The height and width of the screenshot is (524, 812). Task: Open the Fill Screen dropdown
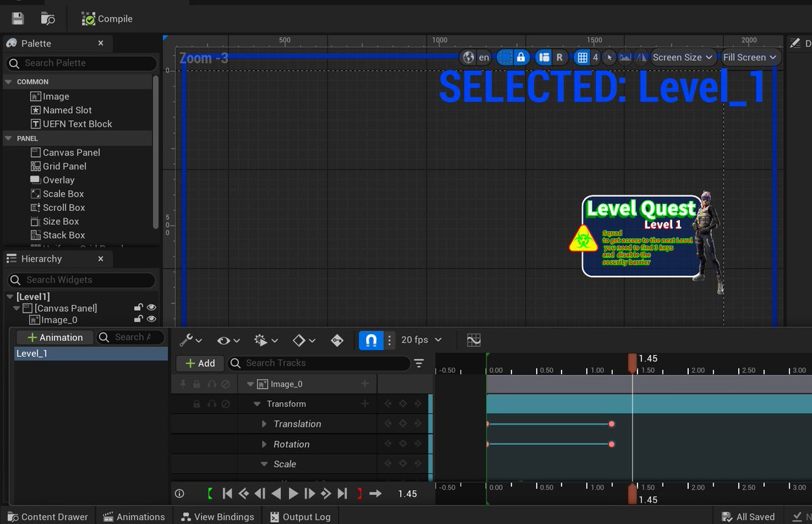coord(750,57)
